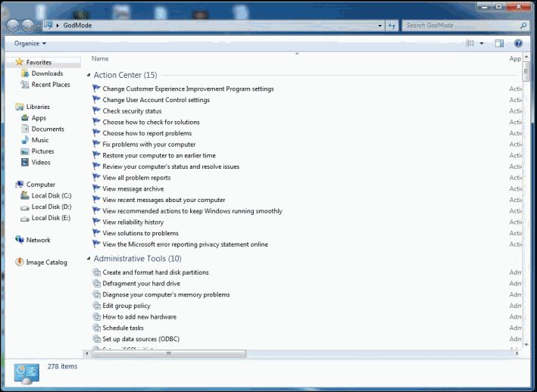Open Change User Account Control settings
This screenshot has height=392, width=537.
[x=156, y=100]
